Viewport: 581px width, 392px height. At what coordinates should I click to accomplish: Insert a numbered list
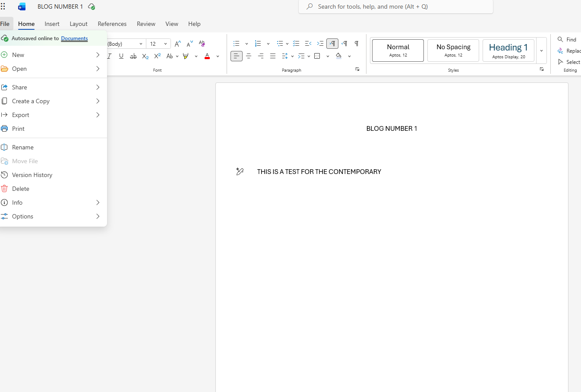click(258, 44)
